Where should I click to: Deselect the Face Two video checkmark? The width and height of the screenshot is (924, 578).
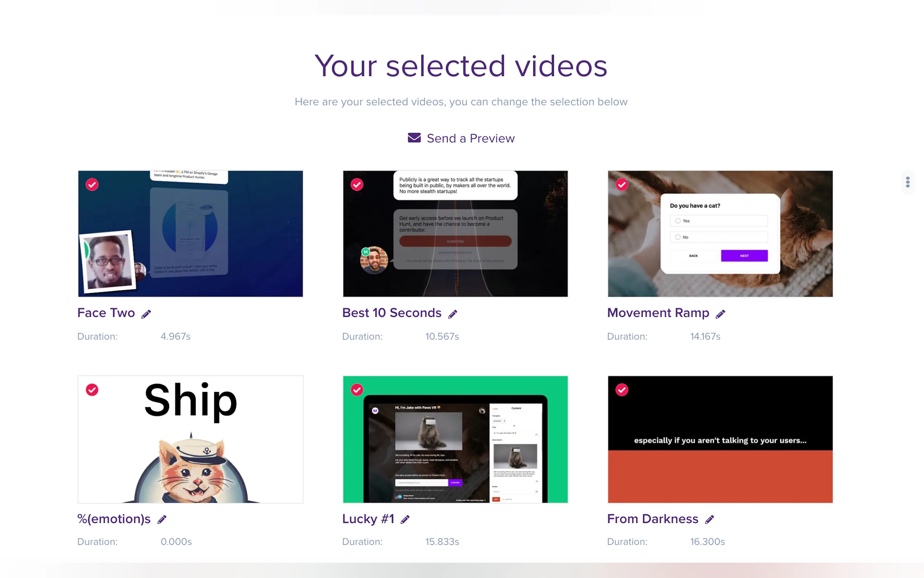pyautogui.click(x=92, y=185)
